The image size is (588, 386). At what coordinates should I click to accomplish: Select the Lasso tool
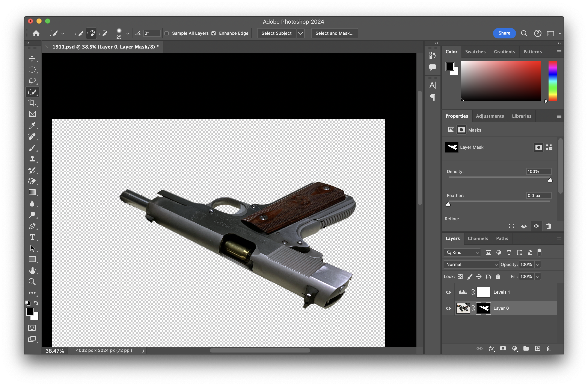click(32, 81)
